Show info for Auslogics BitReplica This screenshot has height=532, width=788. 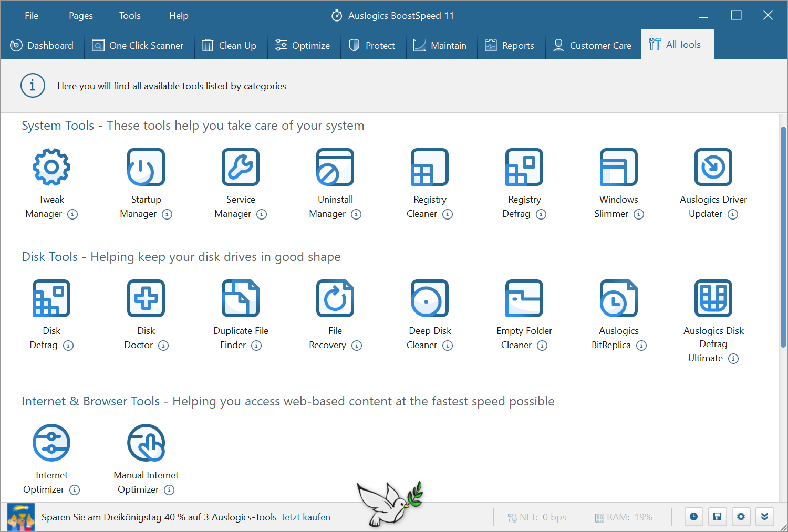tap(641, 346)
